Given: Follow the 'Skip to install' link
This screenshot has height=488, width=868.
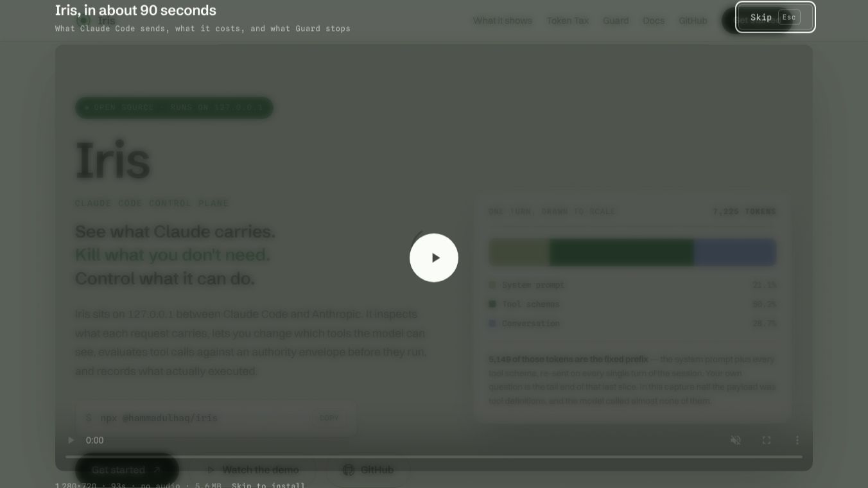Looking at the screenshot, I should pyautogui.click(x=268, y=485).
